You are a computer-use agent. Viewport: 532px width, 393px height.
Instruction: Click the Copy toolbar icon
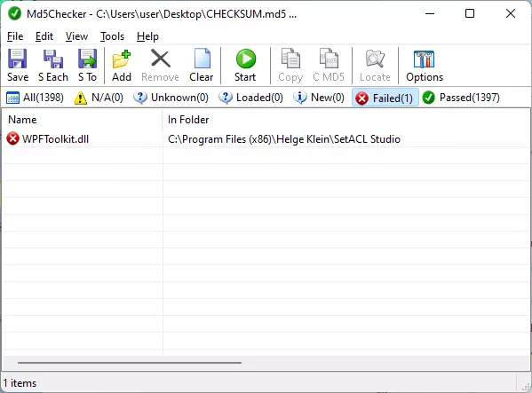(x=290, y=59)
